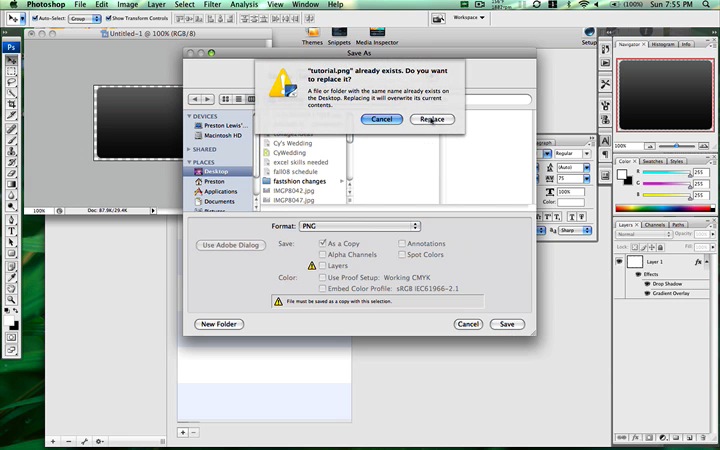The width and height of the screenshot is (720, 450).
Task: Click the Navigator zoom slider
Action: 676,146
